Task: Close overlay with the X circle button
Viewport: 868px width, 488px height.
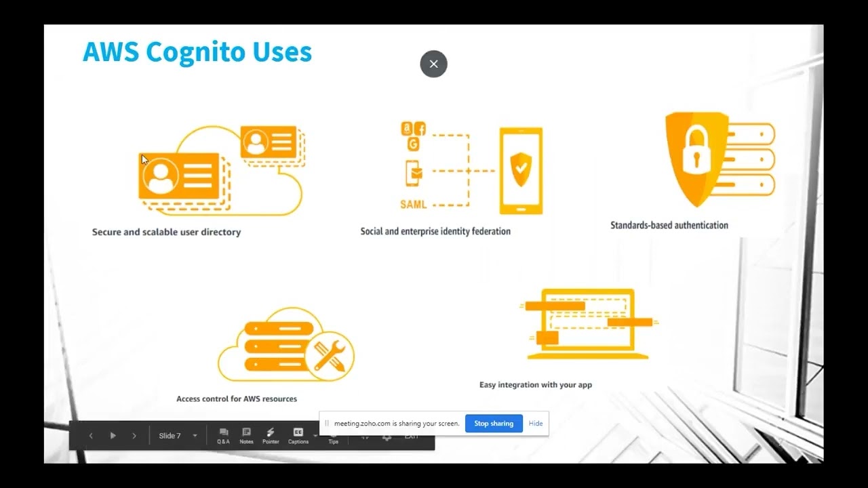Action: [x=434, y=64]
